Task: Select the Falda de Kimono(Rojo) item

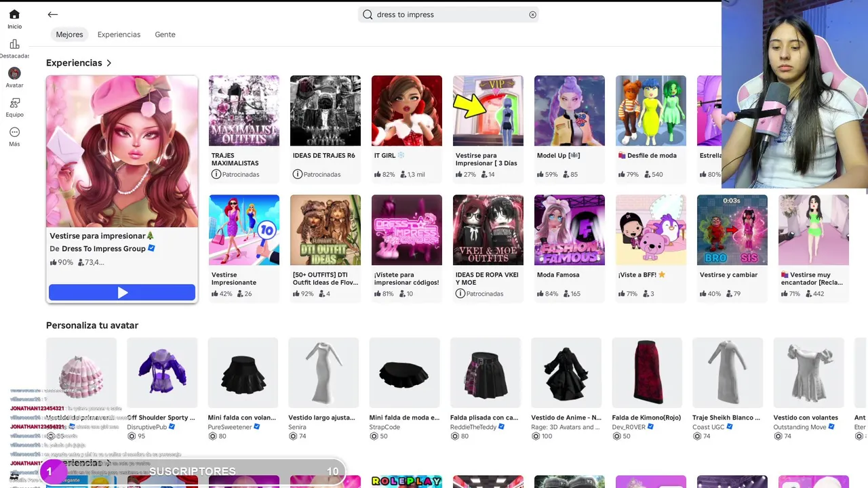Action: pyautogui.click(x=647, y=373)
